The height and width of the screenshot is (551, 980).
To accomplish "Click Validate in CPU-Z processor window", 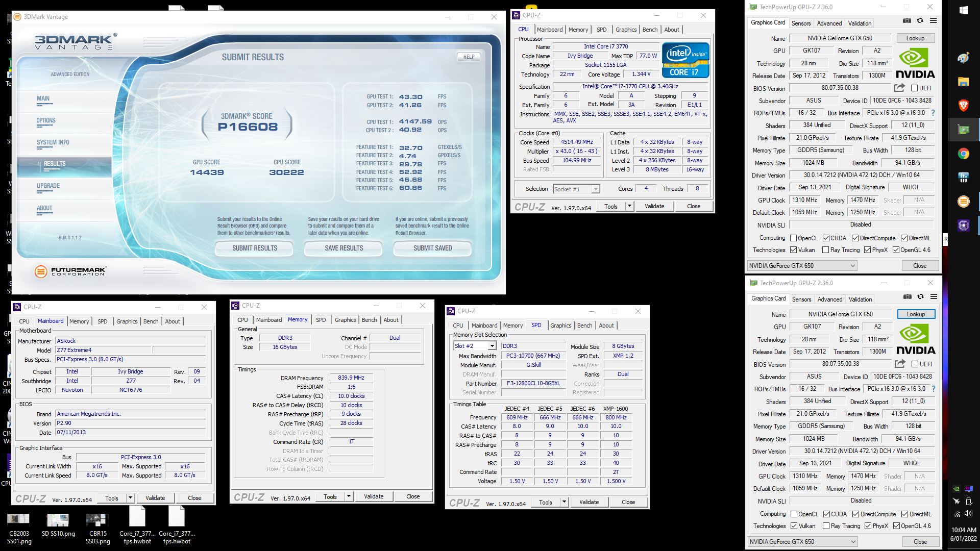I will (654, 206).
